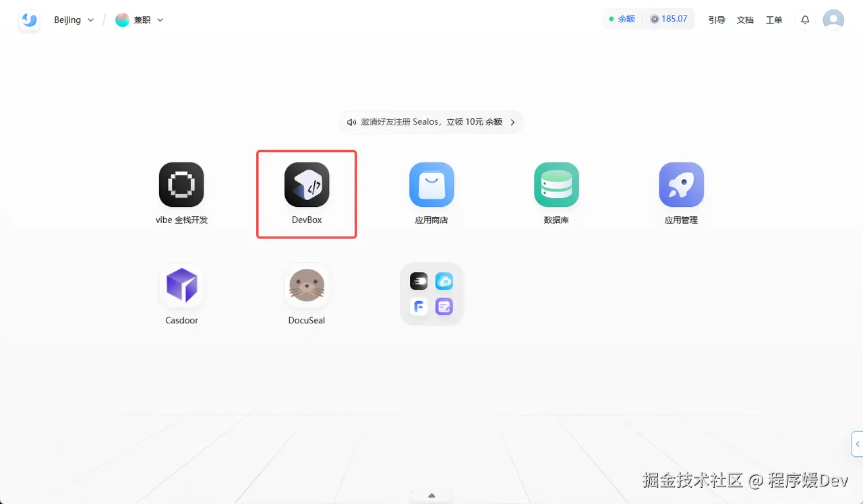Open purple note icon in app folder
The width and height of the screenshot is (863, 504).
pyautogui.click(x=444, y=307)
